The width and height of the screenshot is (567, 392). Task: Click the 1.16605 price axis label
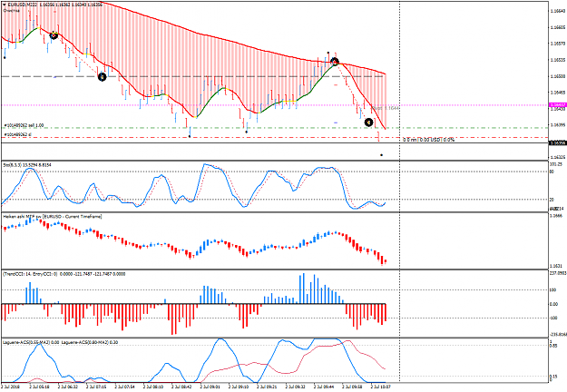pos(557,27)
